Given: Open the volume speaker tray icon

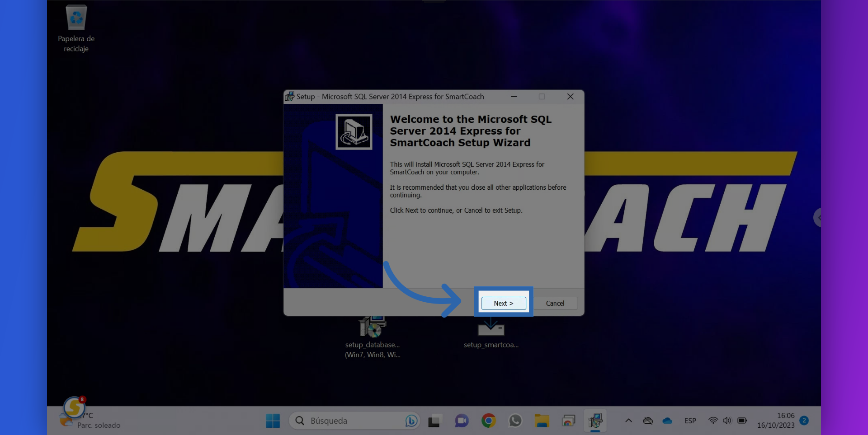Looking at the screenshot, I should 727,421.
